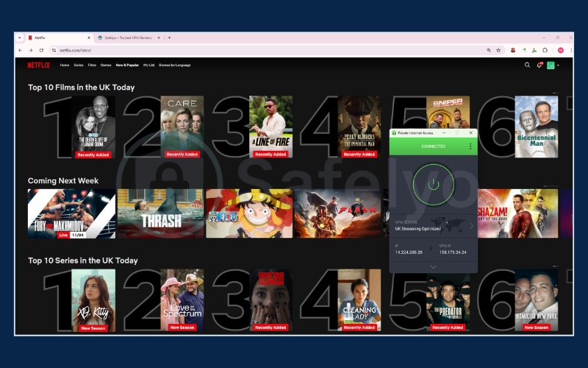Open the Extensions puzzle piece menu
The width and height of the screenshot is (588, 368).
tap(545, 50)
